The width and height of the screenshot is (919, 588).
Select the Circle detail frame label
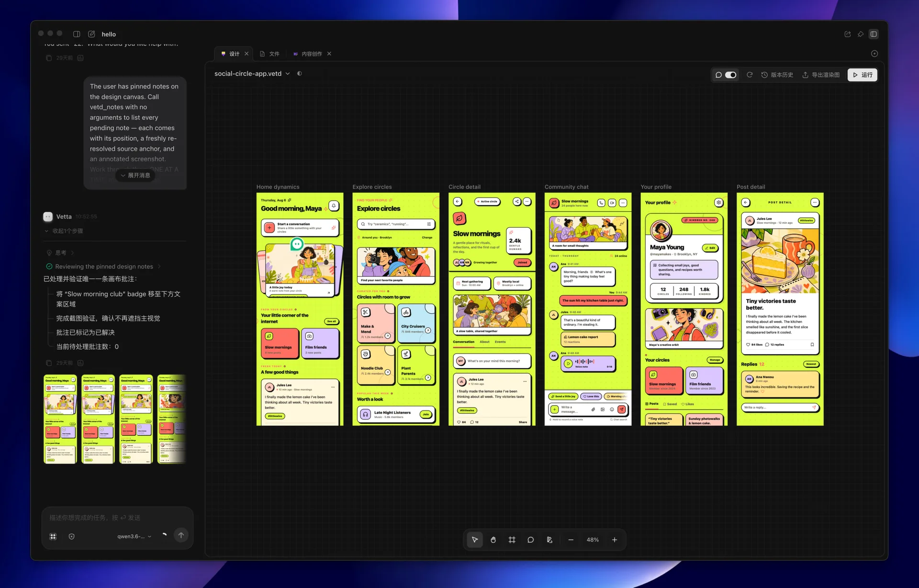[x=464, y=187]
